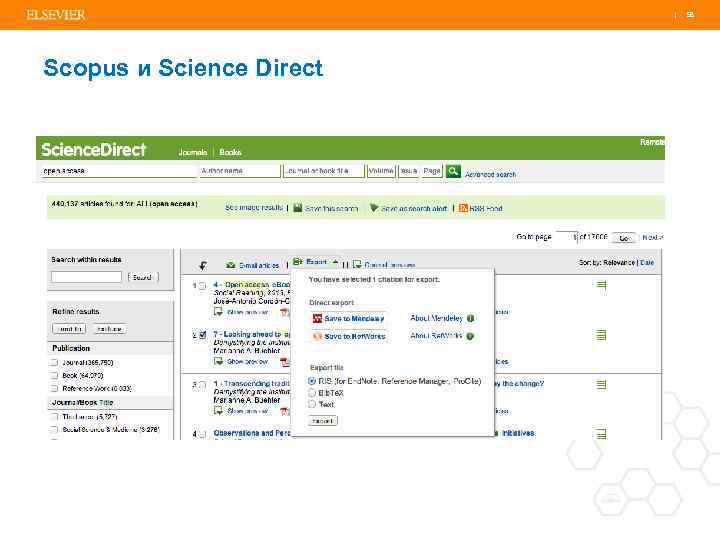Click green list icon at right of result 2
This screenshot has width=720, height=540.
602,335
